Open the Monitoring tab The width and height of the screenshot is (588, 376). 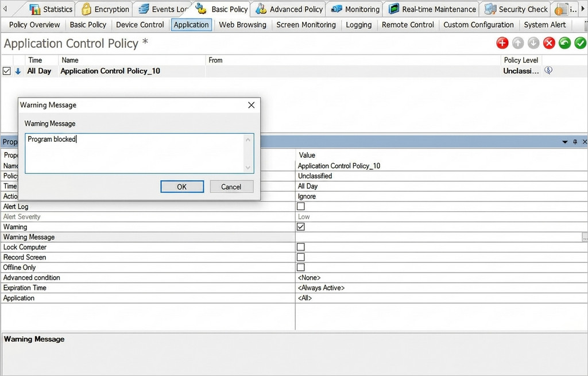[355, 9]
